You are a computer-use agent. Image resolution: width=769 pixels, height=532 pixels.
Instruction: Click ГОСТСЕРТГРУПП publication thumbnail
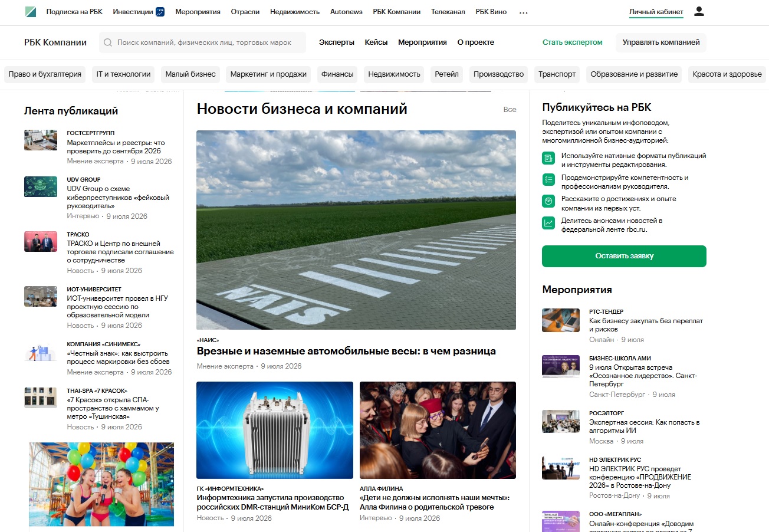point(41,140)
